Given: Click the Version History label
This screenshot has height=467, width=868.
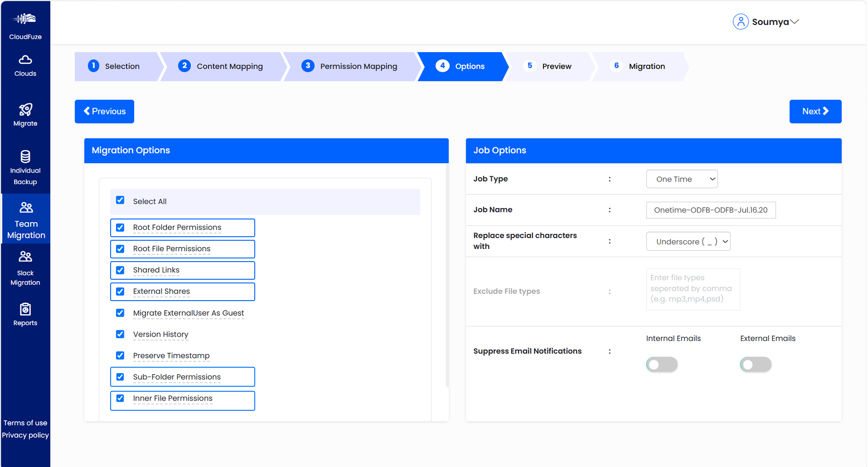Looking at the screenshot, I should pos(160,334).
